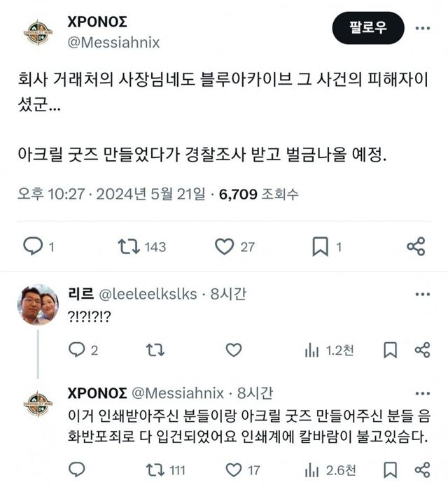The height and width of the screenshot is (487, 448).
Task: Bookmark the main tweet
Action: 320,246
